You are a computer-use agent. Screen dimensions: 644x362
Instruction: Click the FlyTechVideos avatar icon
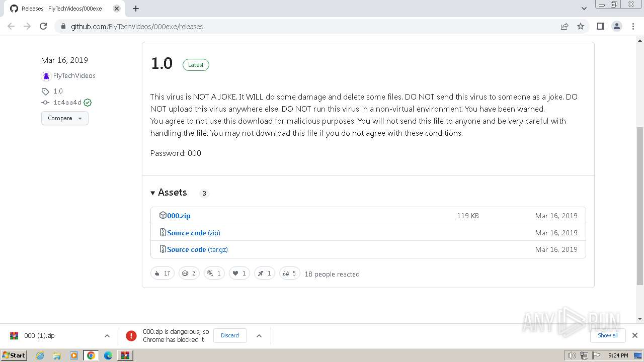click(46, 76)
